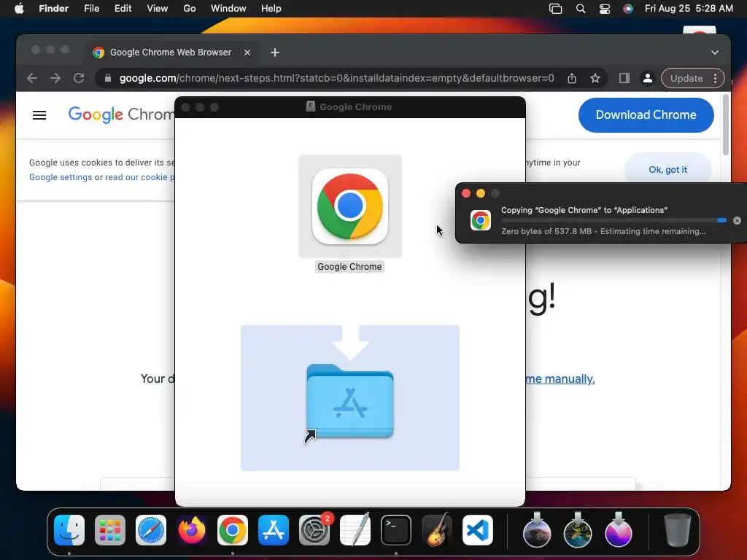
Task: View site information lock icon
Action: (x=108, y=78)
